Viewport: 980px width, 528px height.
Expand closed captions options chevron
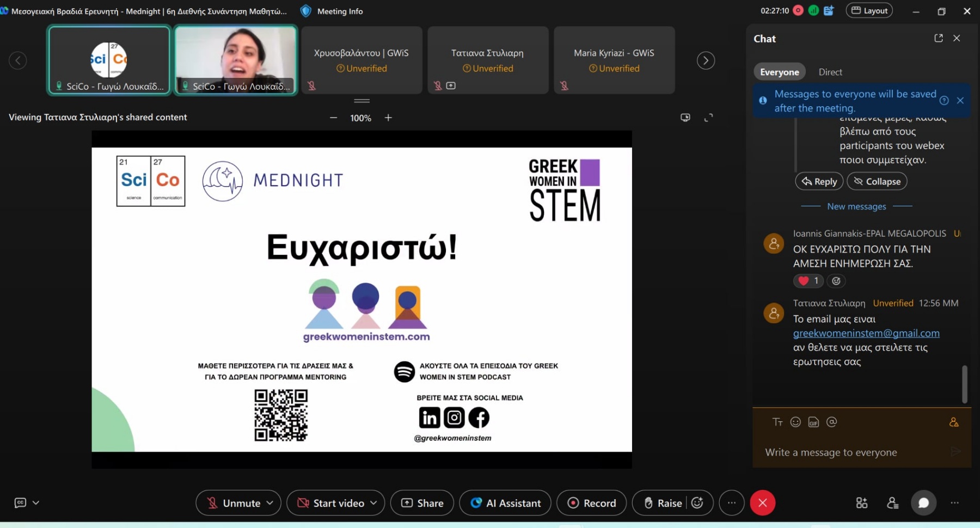pos(36,502)
